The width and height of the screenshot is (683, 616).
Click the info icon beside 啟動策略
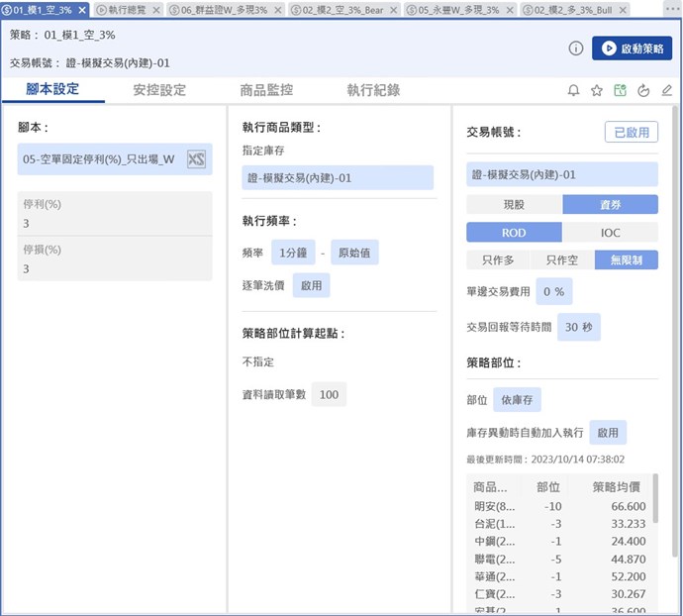point(576,49)
